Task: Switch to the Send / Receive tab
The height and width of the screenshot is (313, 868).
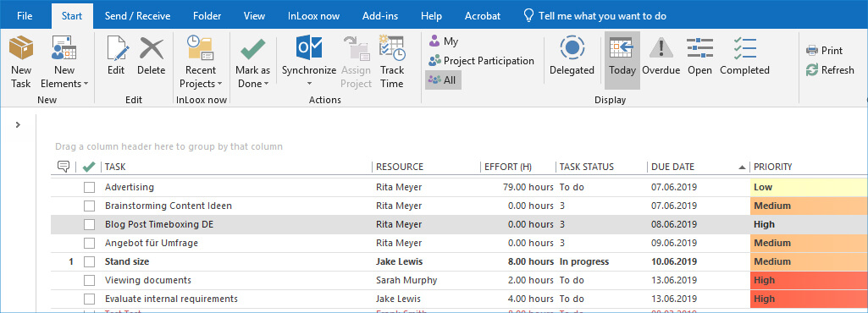Action: point(138,15)
